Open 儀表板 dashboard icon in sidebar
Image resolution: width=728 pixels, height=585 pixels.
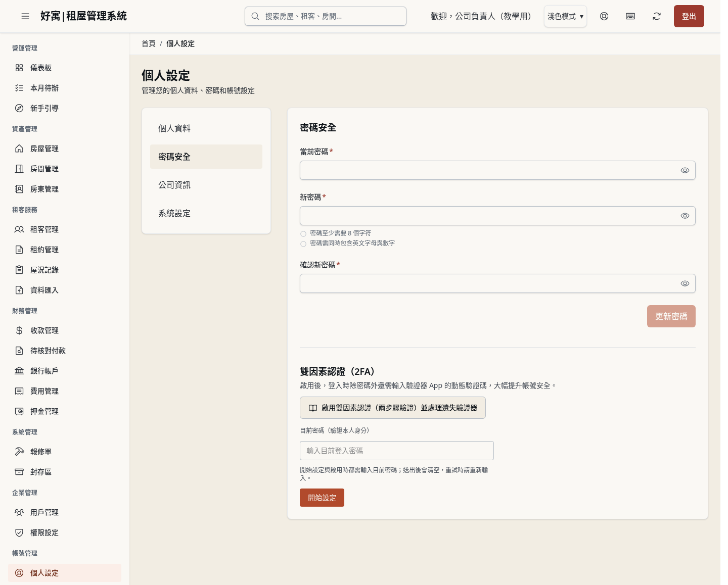coord(19,68)
